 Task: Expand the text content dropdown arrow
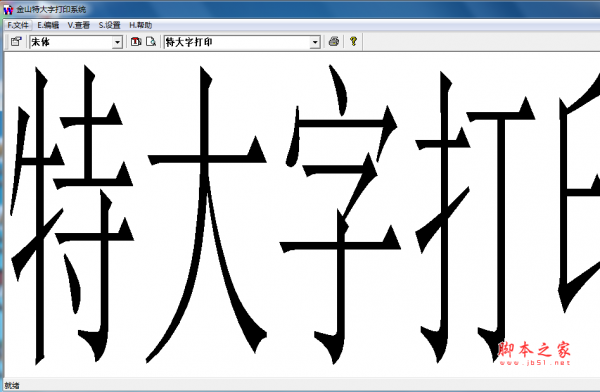click(315, 42)
